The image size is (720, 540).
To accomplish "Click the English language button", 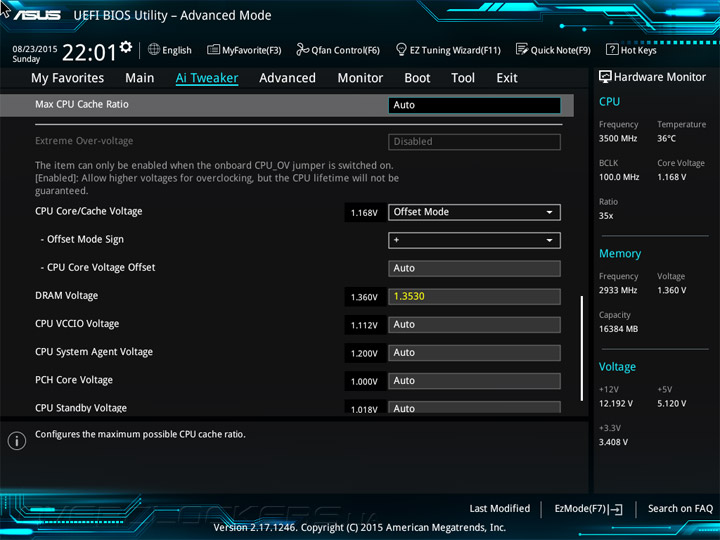I will pyautogui.click(x=169, y=50).
